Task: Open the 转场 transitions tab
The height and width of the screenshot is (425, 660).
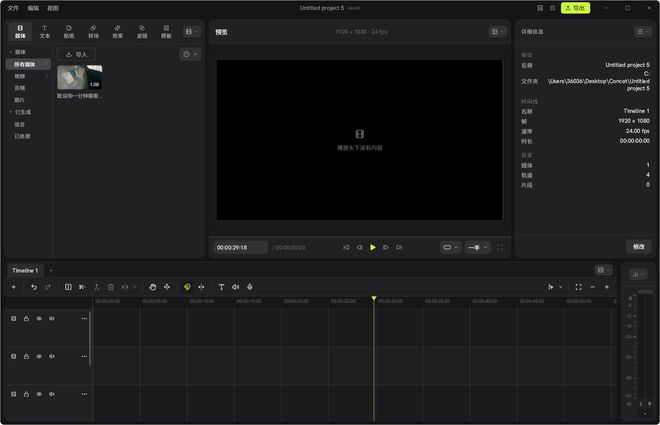Action: pyautogui.click(x=93, y=32)
